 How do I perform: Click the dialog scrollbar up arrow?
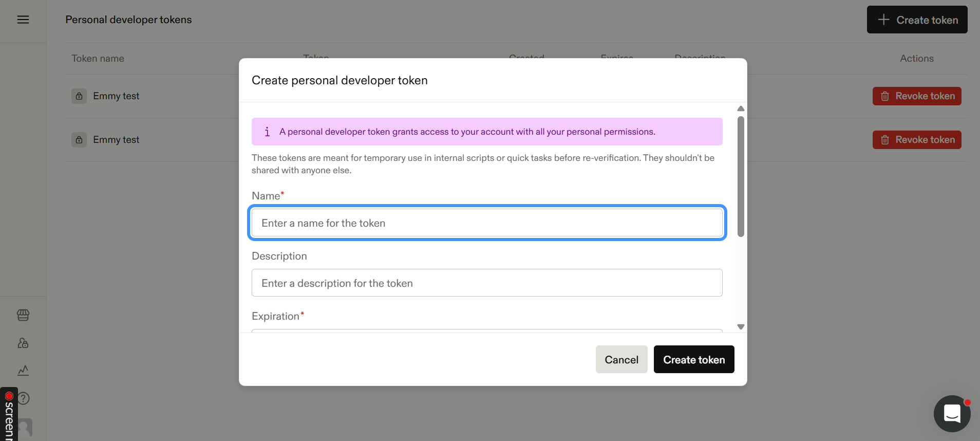click(741, 108)
